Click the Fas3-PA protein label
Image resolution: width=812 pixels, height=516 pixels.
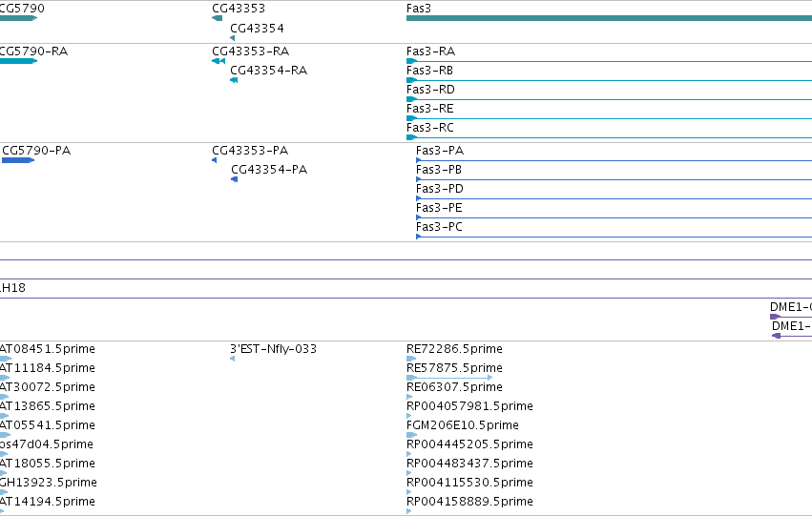click(440, 151)
